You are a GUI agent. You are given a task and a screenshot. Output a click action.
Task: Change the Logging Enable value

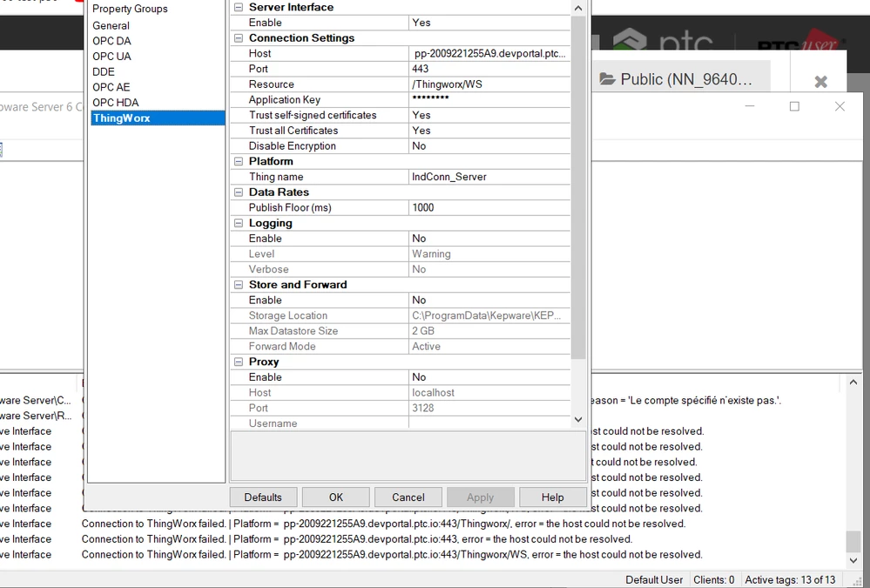click(489, 239)
